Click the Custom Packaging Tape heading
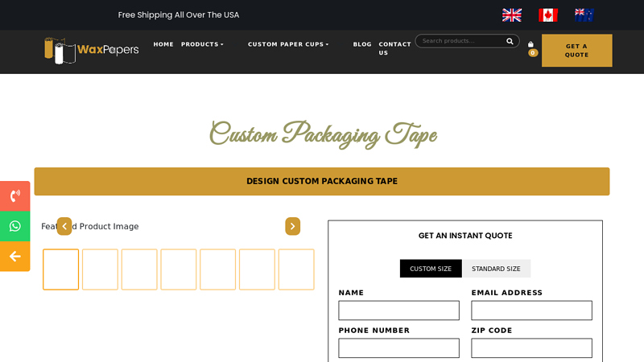The height and width of the screenshot is (362, 644). (x=323, y=134)
